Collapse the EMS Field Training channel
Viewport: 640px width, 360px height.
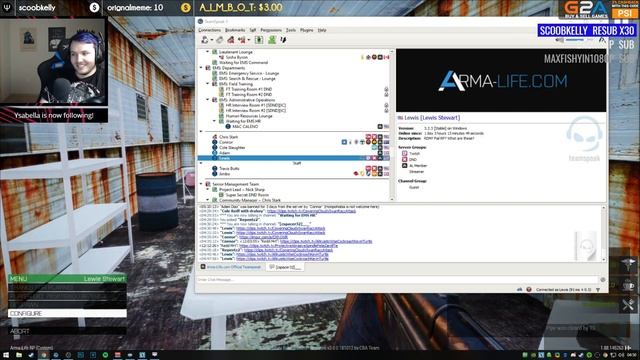pos(208,84)
